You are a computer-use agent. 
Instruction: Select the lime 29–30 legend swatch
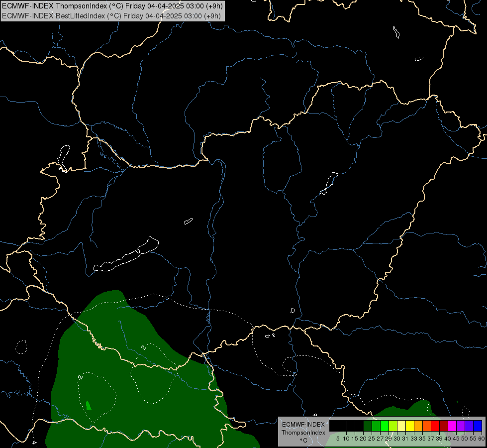coord(393,426)
